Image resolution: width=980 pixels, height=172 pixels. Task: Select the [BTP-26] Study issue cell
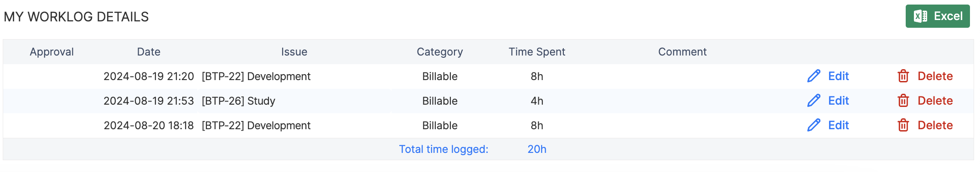[238, 101]
